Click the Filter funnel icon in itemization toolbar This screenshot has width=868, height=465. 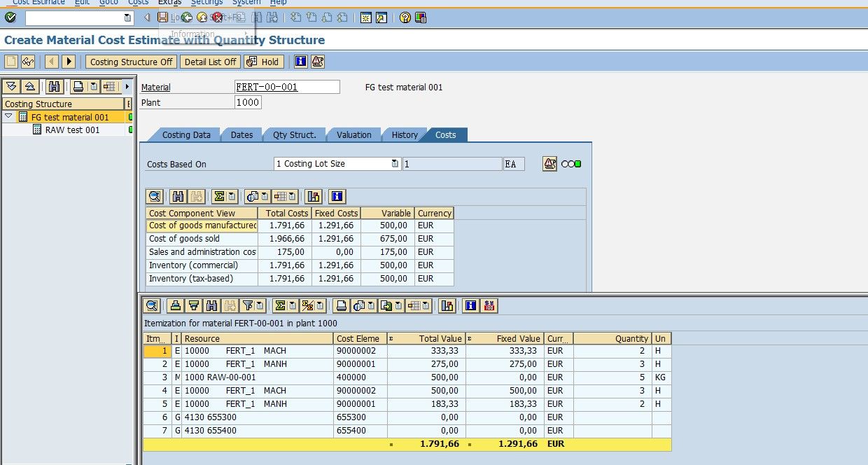pos(247,305)
